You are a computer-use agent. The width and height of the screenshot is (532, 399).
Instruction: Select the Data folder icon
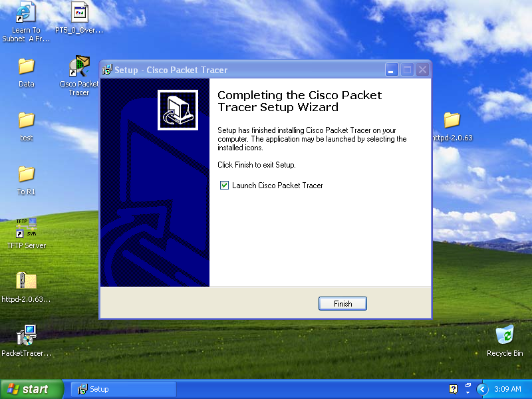tap(27, 66)
